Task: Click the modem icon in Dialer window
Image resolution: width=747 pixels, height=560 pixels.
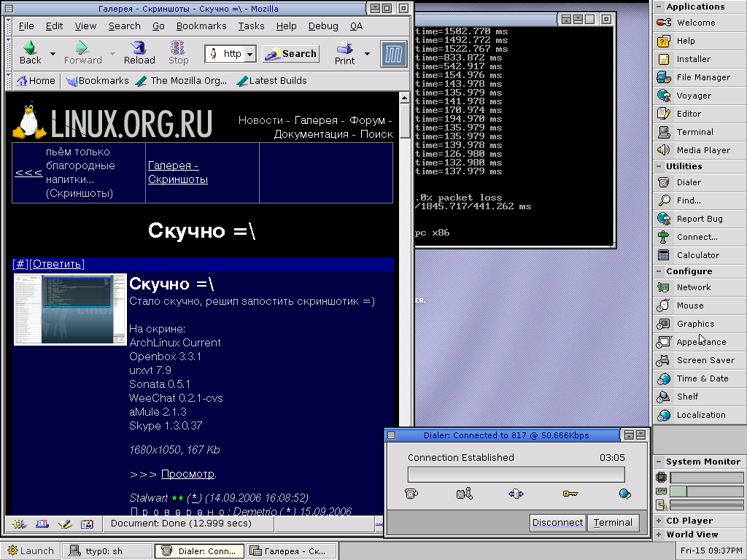Action: pyautogui.click(x=465, y=494)
